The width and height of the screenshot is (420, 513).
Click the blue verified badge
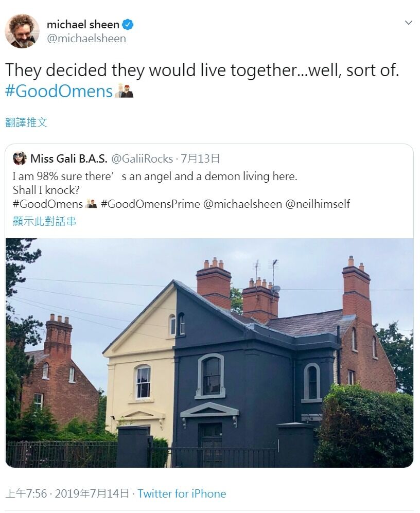point(128,25)
